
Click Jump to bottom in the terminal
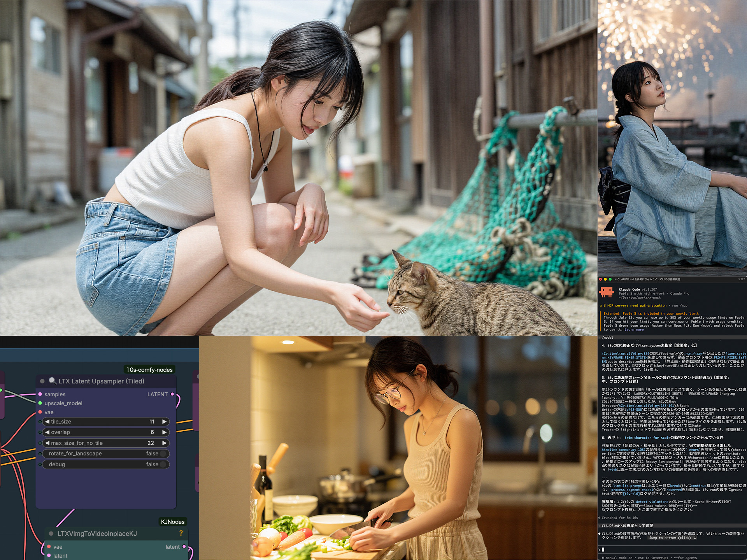(672, 538)
